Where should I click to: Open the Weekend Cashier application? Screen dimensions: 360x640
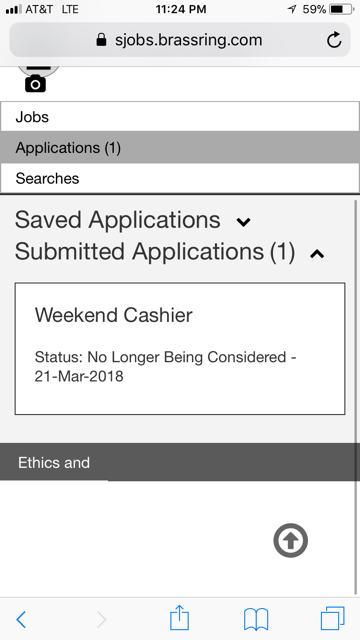[x=180, y=349]
